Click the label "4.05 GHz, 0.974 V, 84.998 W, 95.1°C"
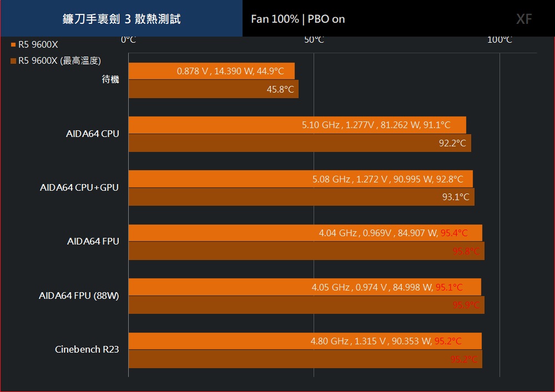The width and height of the screenshot is (555, 392). [387, 287]
